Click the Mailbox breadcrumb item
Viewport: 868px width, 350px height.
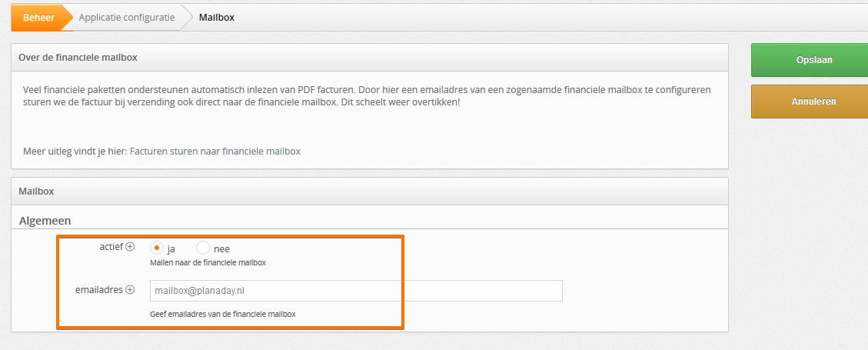click(x=217, y=18)
